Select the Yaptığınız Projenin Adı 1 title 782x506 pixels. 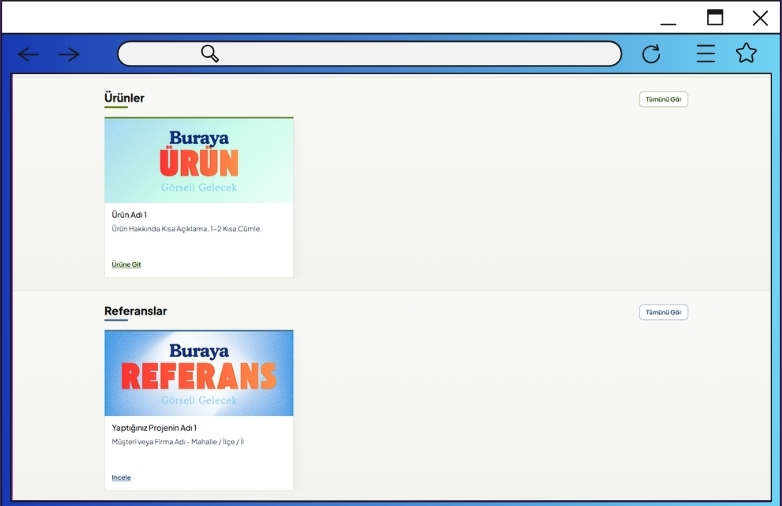pos(154,428)
